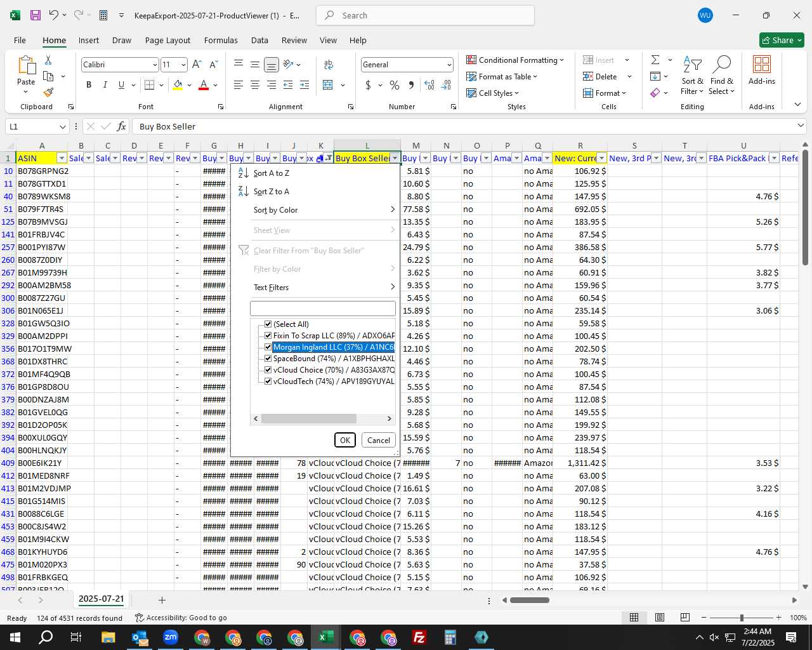Open the Add-ins button
Screen dimensions: 812x650
(x=761, y=70)
